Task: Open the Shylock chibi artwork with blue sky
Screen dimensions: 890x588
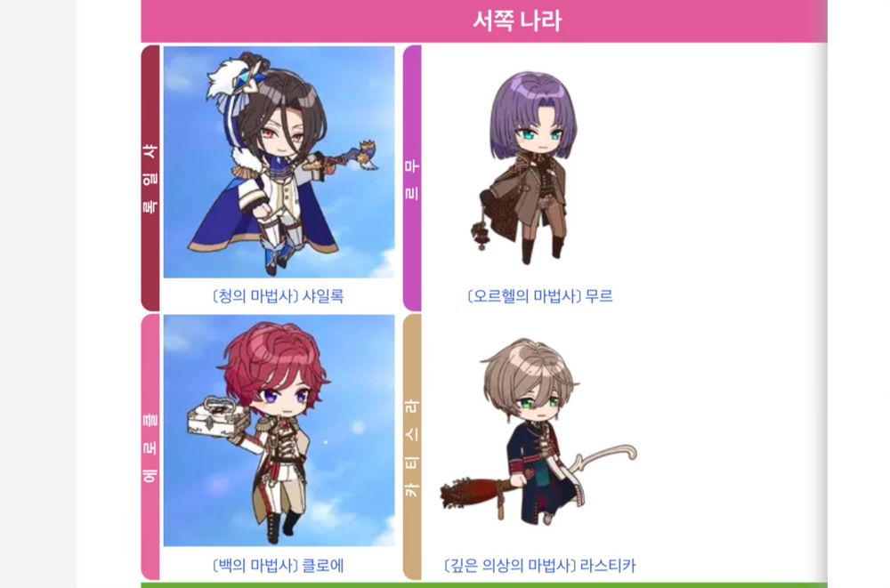Action: point(279,162)
